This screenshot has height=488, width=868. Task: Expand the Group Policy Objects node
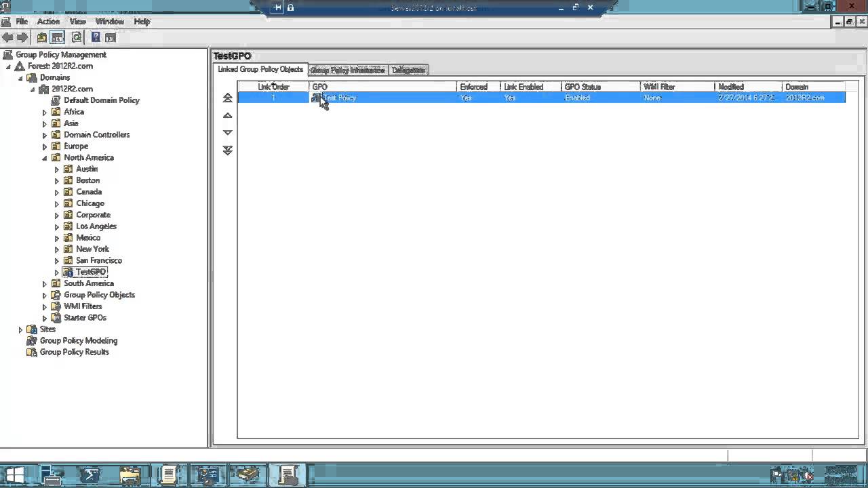pyautogui.click(x=45, y=296)
